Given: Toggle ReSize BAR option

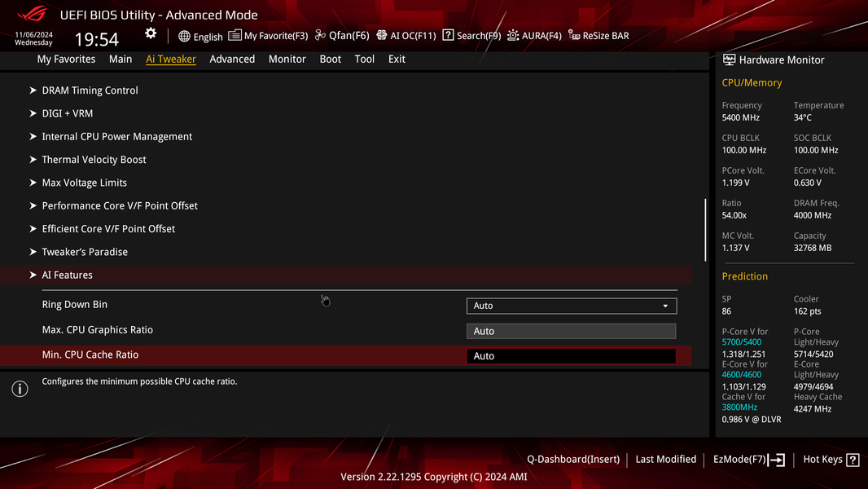Looking at the screenshot, I should tap(598, 35).
